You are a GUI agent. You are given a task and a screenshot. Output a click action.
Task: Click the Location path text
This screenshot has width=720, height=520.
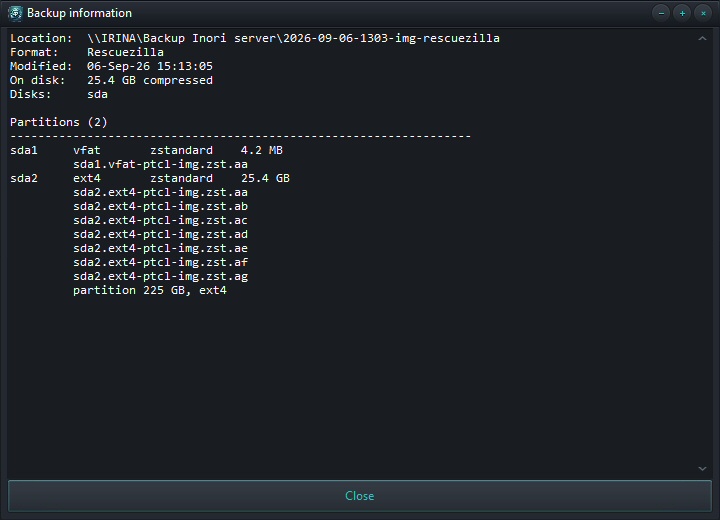point(293,38)
